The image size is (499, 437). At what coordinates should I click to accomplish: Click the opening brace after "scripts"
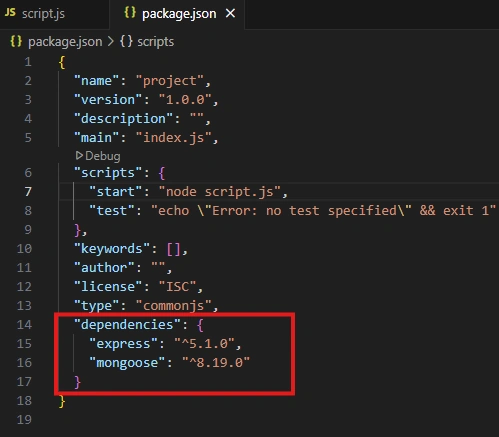162,173
